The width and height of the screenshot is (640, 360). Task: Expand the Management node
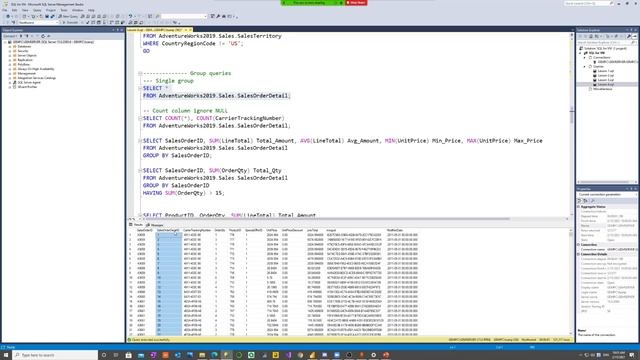tap(10, 73)
